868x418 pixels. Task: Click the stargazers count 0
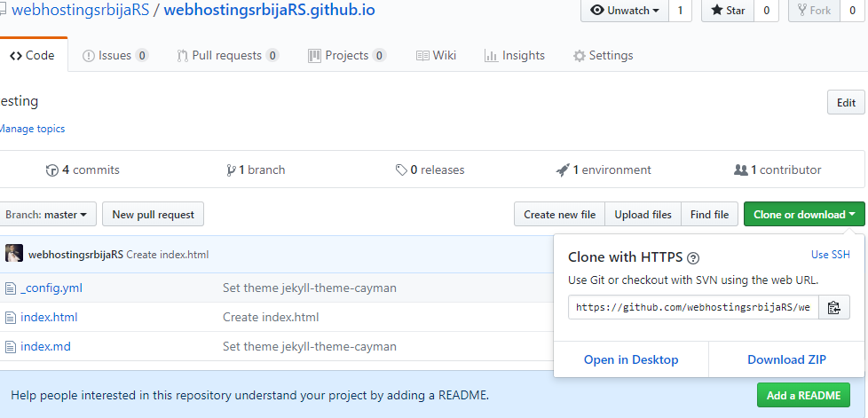point(767,11)
